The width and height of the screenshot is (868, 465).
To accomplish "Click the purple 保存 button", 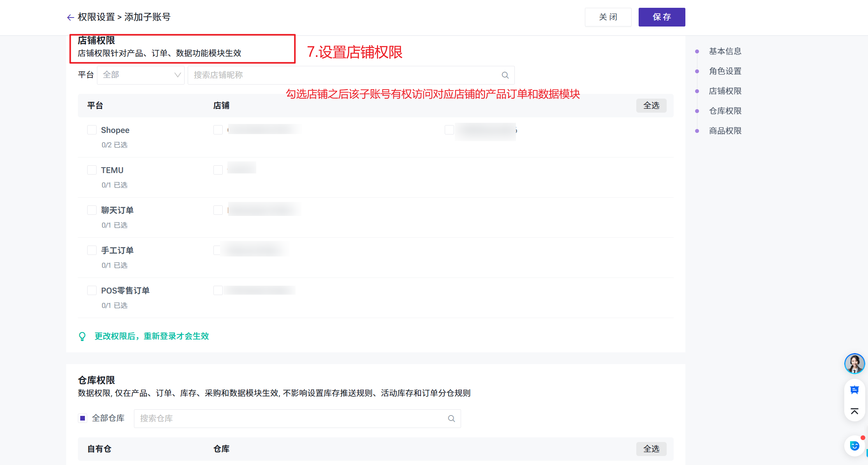I will pos(662,17).
